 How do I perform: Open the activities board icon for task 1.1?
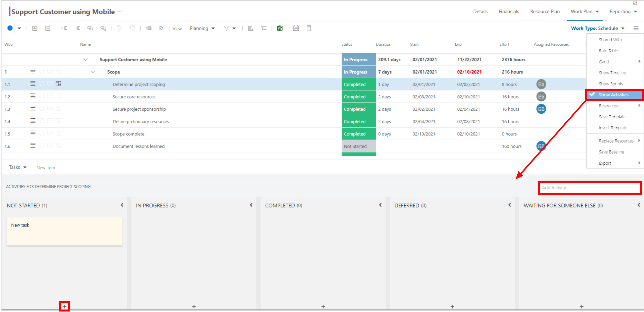[58, 84]
